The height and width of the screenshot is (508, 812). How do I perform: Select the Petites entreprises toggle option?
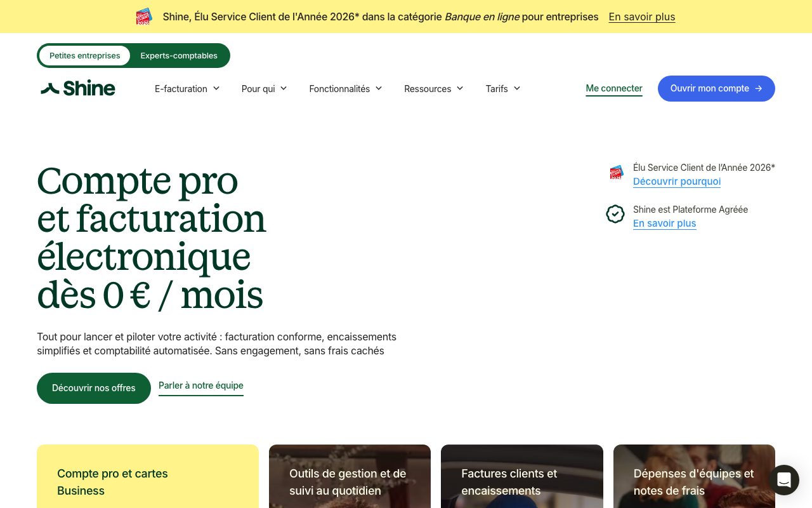point(84,55)
